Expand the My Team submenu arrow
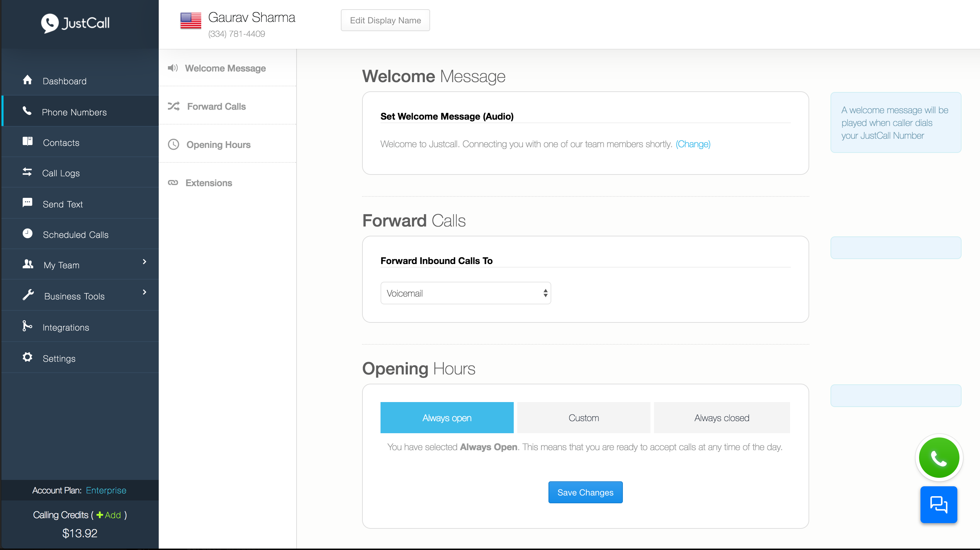This screenshot has width=980, height=550. (x=144, y=262)
